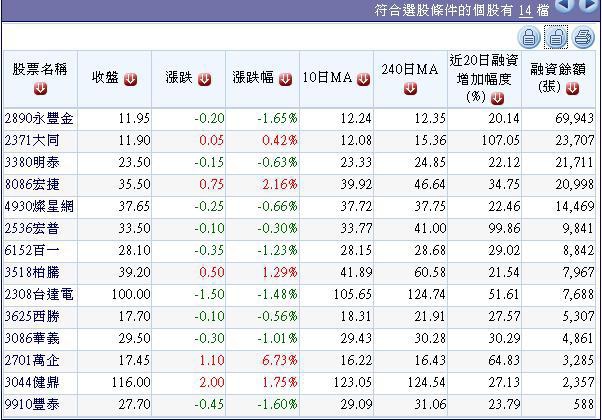Select the 2.16% change value
This screenshot has height=420, width=602.
[280, 184]
